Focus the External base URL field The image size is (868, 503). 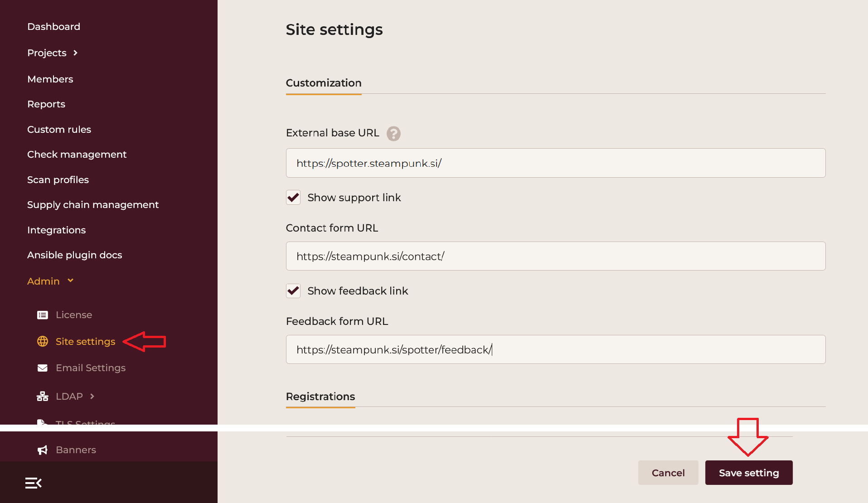click(555, 163)
